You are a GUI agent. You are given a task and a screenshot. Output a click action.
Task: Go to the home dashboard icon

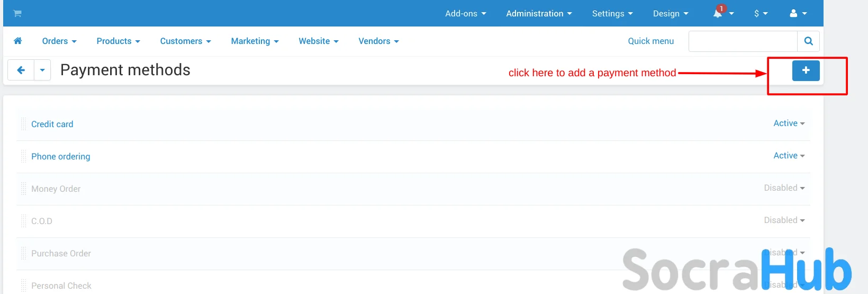point(18,41)
